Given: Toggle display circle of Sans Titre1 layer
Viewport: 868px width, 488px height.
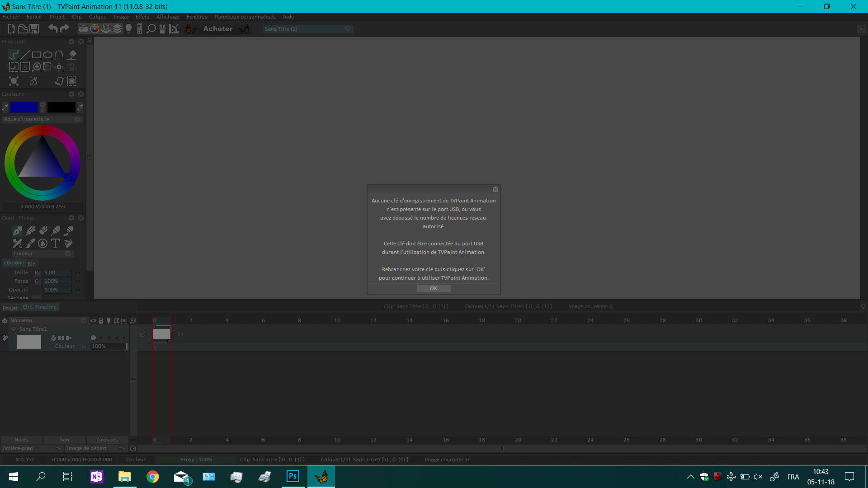Looking at the screenshot, I should pos(93,338).
